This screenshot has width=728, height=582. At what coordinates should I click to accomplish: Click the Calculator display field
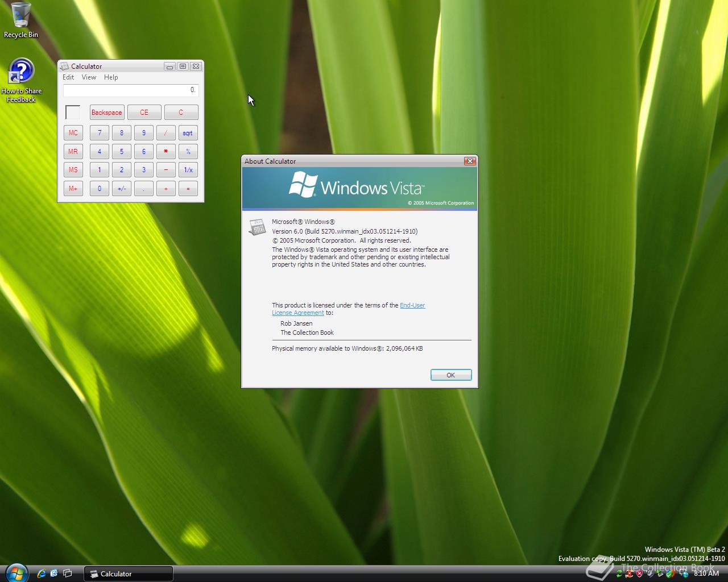pyautogui.click(x=131, y=90)
